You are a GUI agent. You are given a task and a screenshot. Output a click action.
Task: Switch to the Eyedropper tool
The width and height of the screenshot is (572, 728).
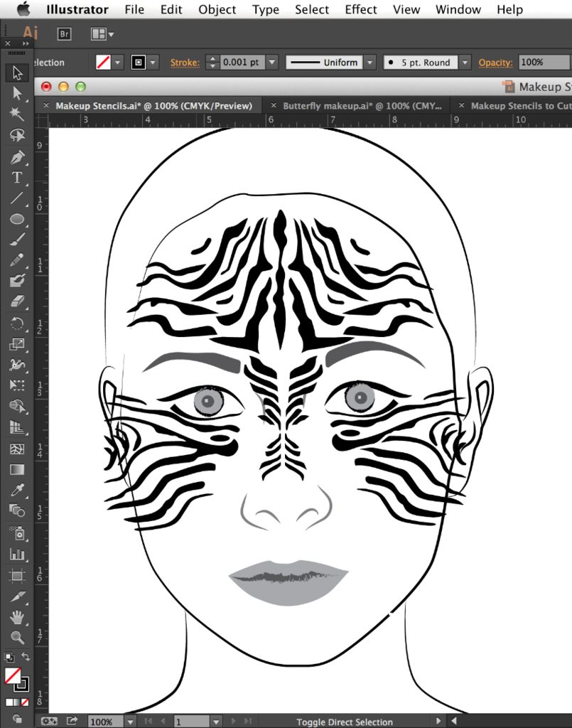17,491
